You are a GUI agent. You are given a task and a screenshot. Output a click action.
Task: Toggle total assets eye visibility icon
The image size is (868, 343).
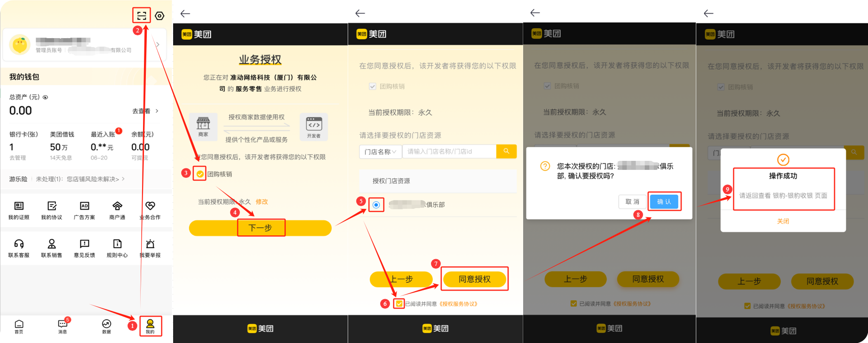coord(46,97)
